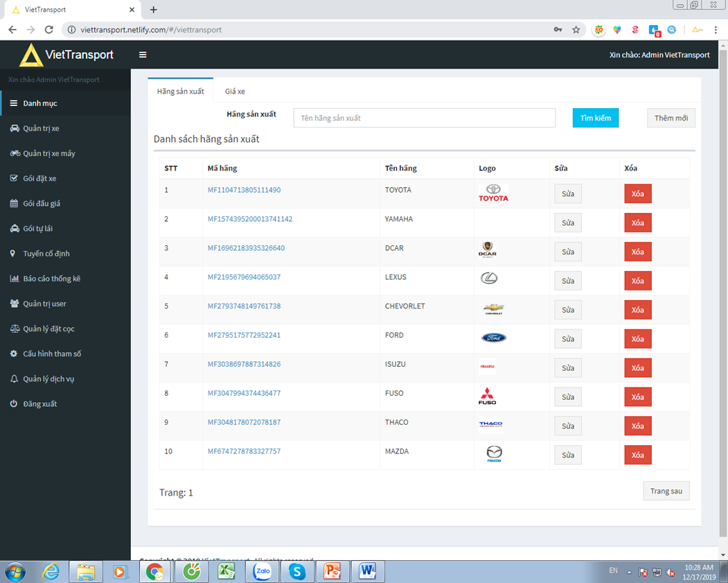Switch to the Giá xe tab
The image size is (728, 583).
234,91
